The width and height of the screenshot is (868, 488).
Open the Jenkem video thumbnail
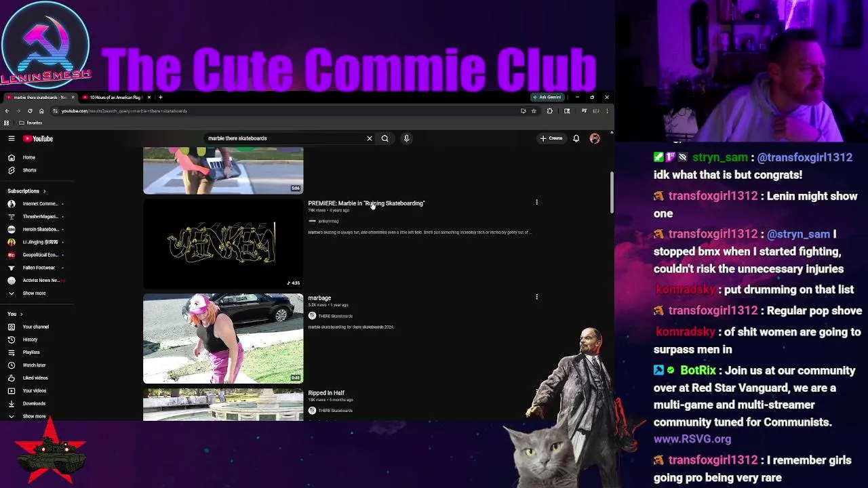(223, 243)
